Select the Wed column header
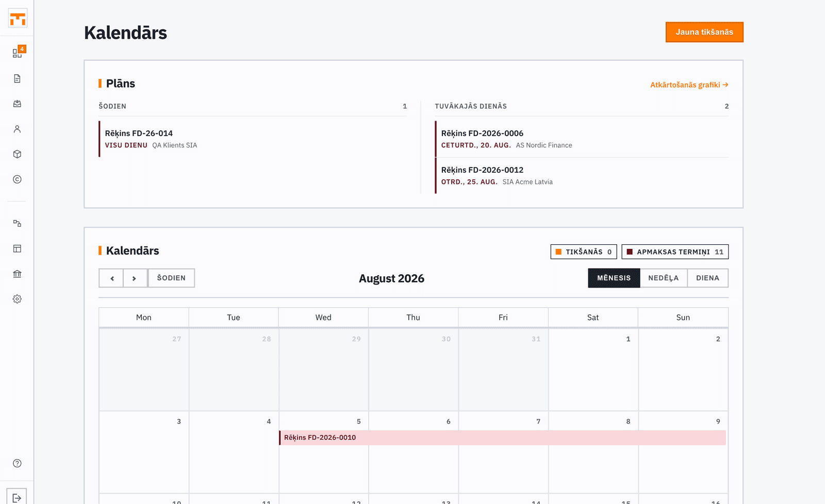 pos(323,317)
